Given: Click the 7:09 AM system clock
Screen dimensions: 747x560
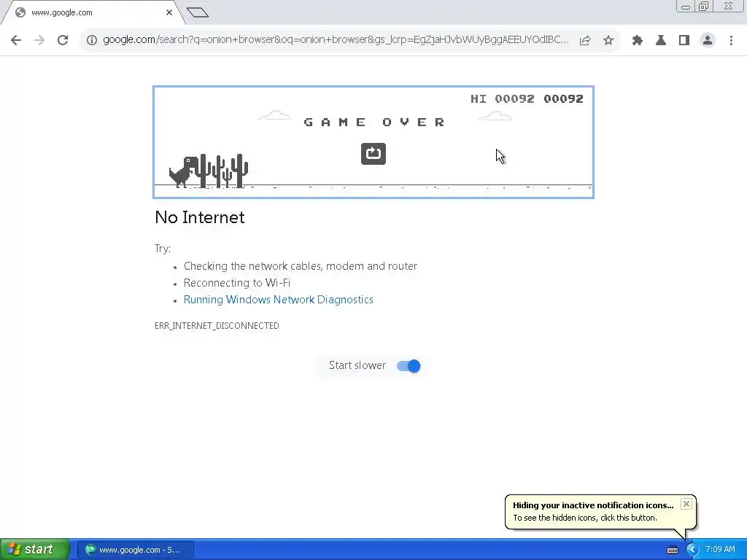Looking at the screenshot, I should [720, 550].
